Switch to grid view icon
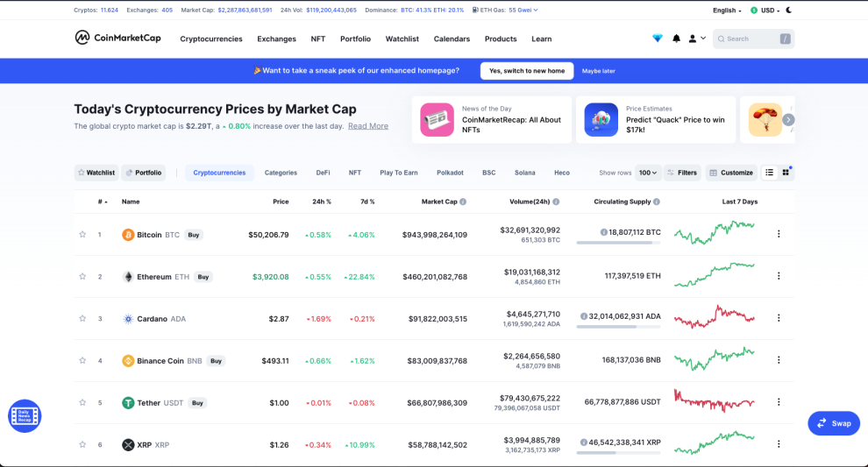This screenshot has width=868, height=467. pyautogui.click(x=786, y=173)
